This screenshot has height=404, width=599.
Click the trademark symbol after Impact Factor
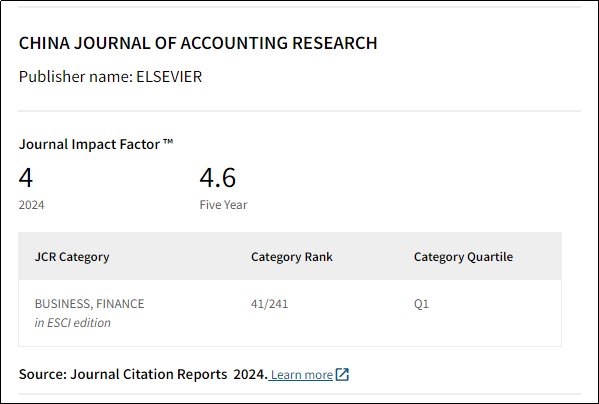pyautogui.click(x=168, y=142)
